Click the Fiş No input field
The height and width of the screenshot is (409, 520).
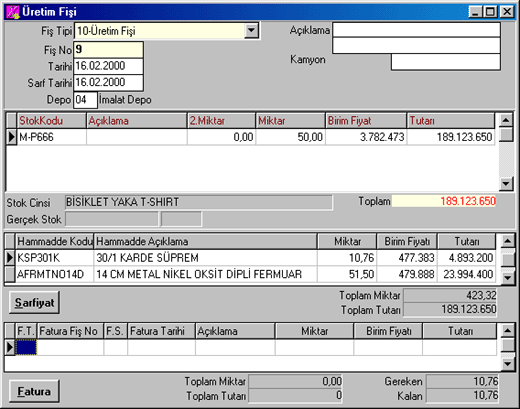(108, 50)
